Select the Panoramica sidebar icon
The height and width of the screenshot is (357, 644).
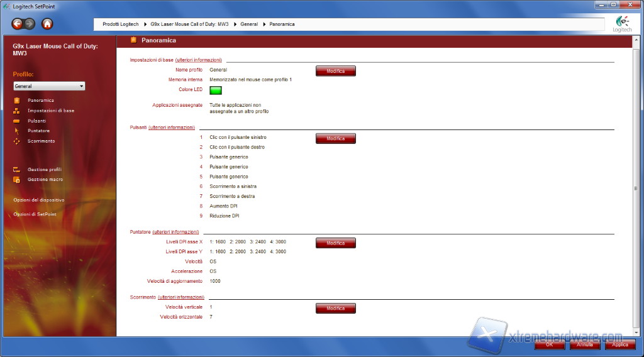pos(17,101)
